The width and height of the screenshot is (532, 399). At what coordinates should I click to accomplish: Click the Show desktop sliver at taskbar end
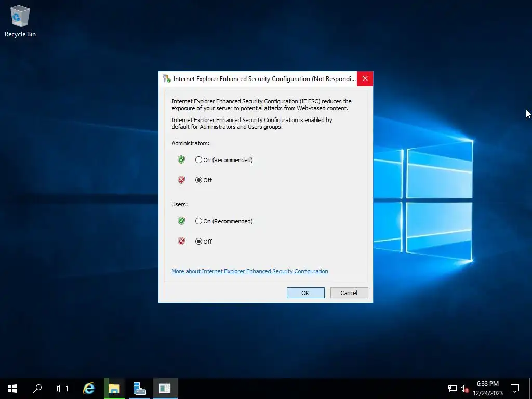pyautogui.click(x=530, y=389)
